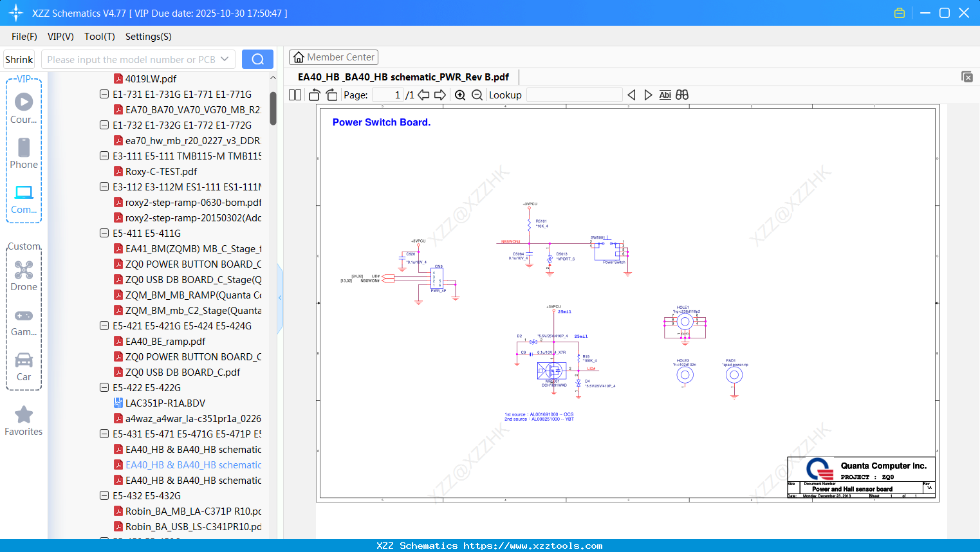Open EA70_BA70_VA70_VG70_MB_R2 file
The image size is (980, 552).
[193, 109]
